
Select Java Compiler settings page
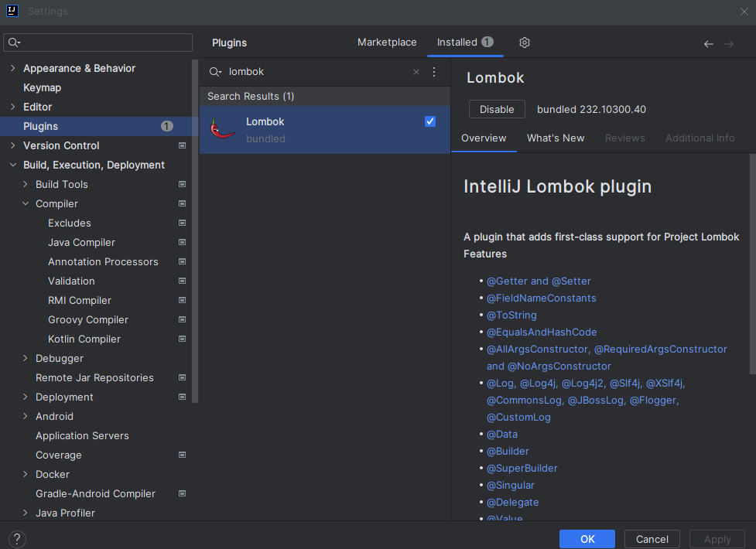81,243
